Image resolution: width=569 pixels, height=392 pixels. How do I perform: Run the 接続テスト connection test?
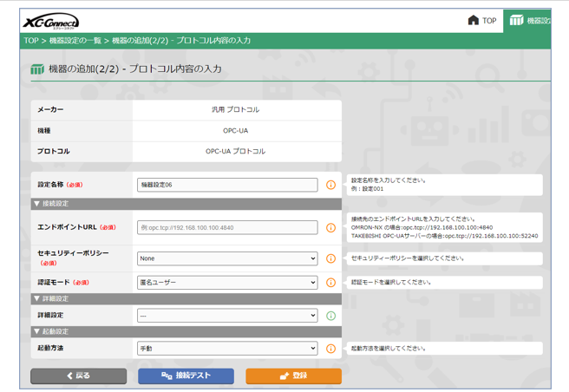click(x=186, y=376)
